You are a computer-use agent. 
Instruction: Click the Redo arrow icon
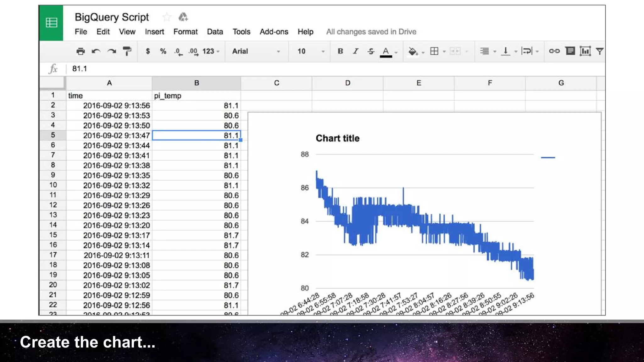112,51
